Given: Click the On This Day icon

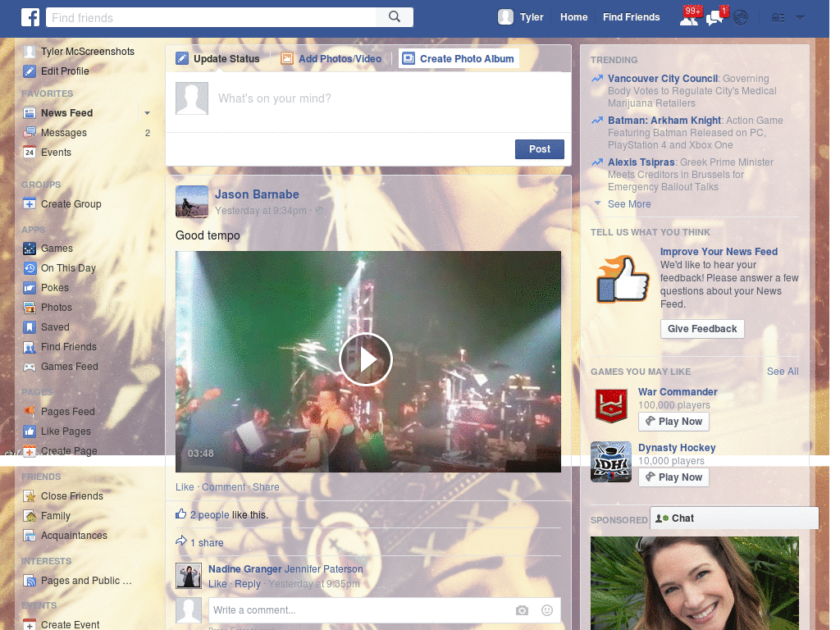Looking at the screenshot, I should point(30,268).
